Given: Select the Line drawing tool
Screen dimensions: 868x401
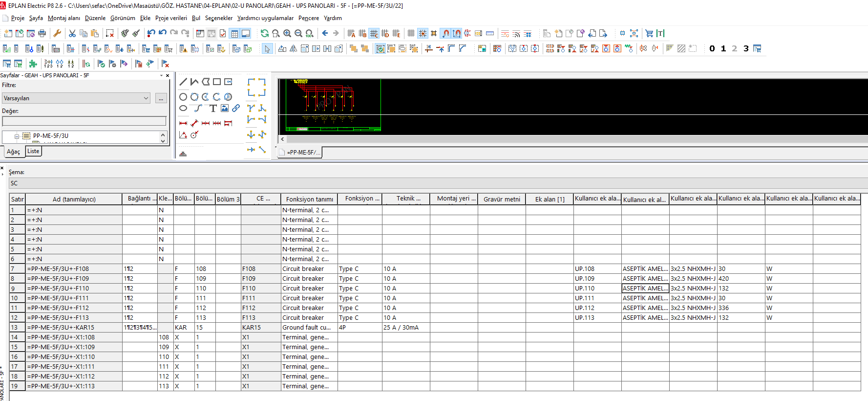Looking at the screenshot, I should [183, 82].
